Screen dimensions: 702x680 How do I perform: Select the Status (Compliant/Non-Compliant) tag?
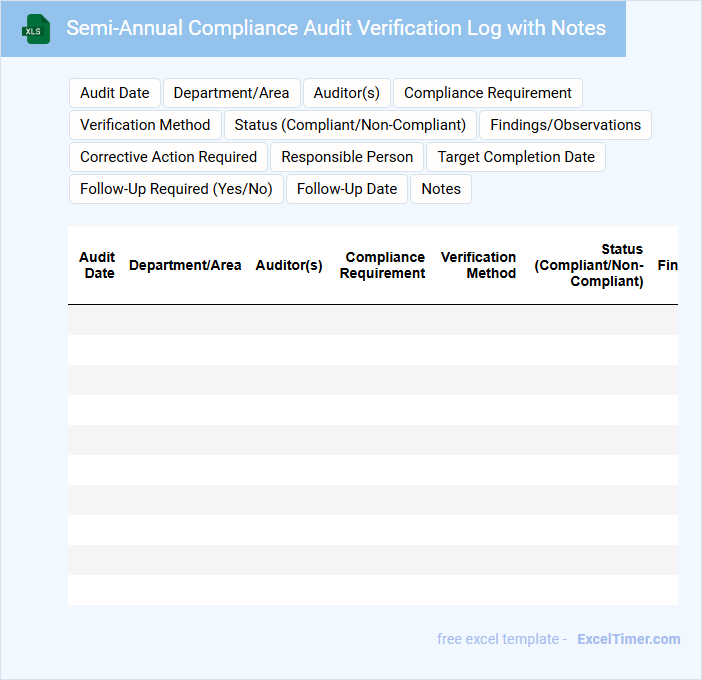tap(350, 125)
